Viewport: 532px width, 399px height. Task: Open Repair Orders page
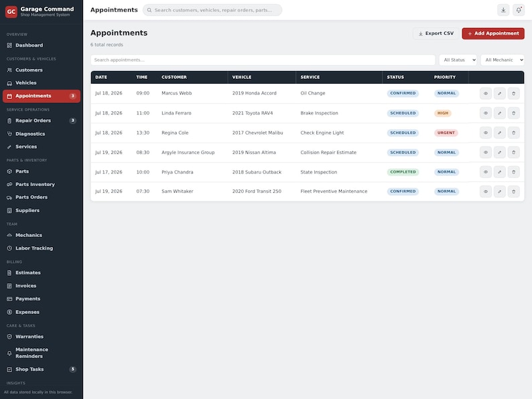pyautogui.click(x=42, y=121)
